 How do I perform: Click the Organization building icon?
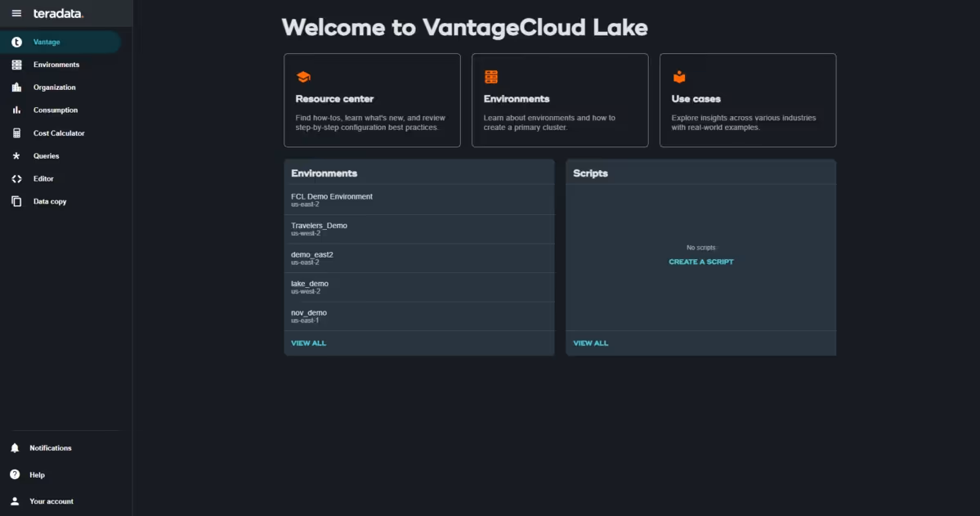[x=17, y=87]
